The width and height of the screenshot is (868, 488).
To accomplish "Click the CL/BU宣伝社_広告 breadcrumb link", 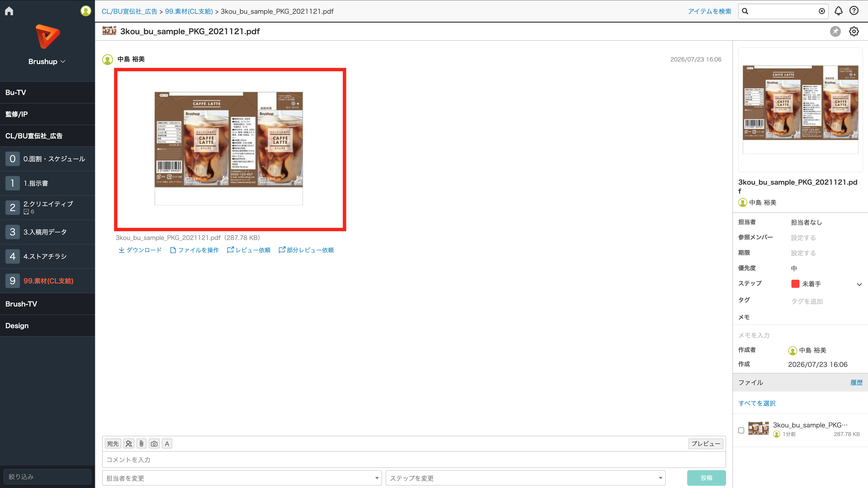I will (129, 12).
